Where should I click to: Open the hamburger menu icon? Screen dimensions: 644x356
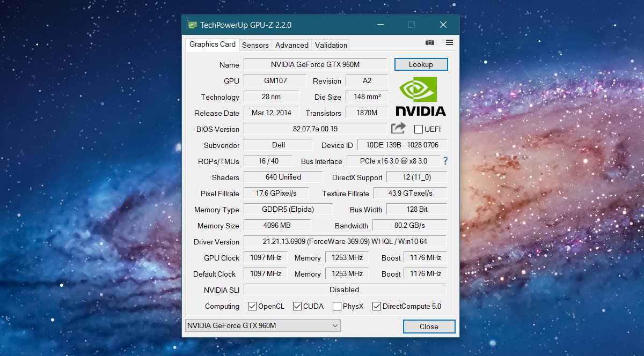point(449,42)
